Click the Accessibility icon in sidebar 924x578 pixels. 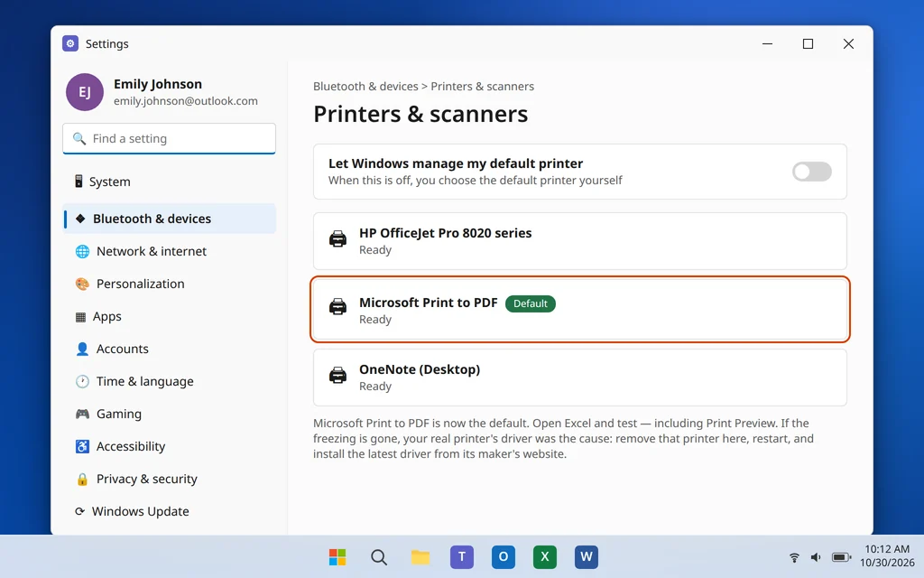[x=82, y=446]
